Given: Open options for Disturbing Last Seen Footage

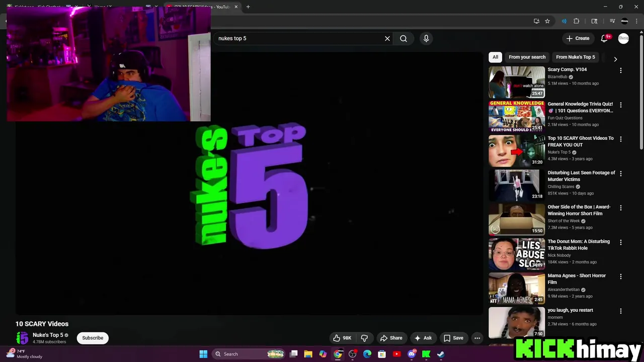Looking at the screenshot, I should pos(620,173).
